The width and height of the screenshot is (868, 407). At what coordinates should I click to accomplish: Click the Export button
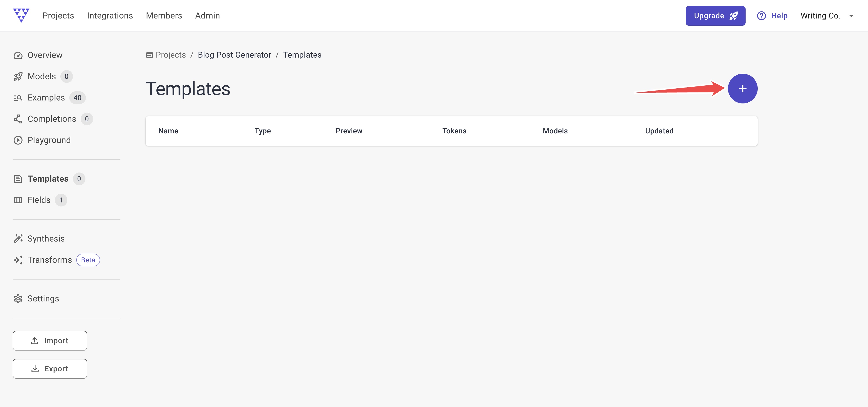coord(50,369)
